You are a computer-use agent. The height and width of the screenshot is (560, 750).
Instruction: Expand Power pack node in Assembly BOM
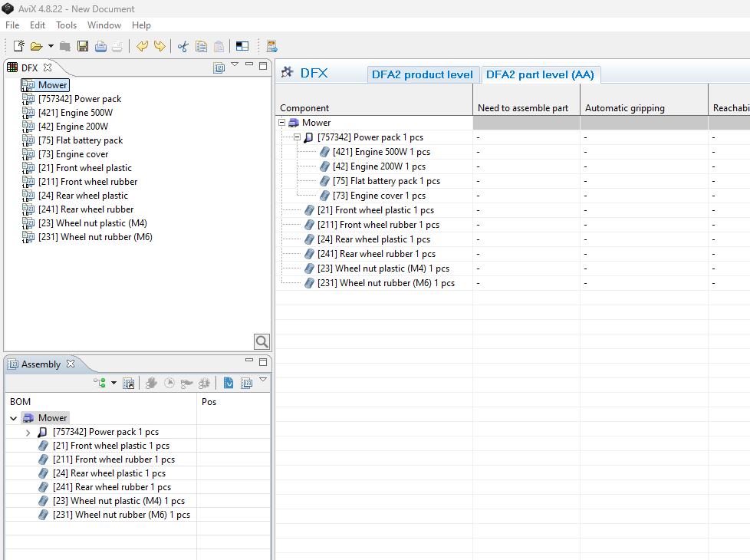(x=28, y=433)
